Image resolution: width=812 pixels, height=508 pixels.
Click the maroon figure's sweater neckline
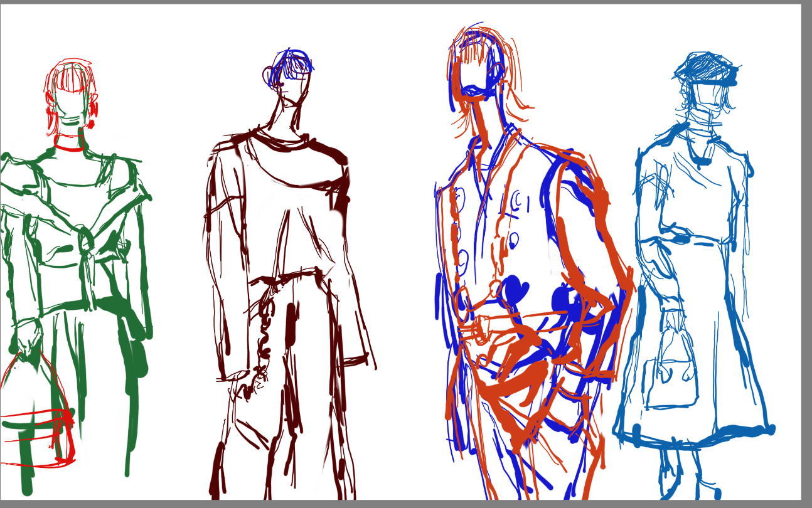coord(283,142)
